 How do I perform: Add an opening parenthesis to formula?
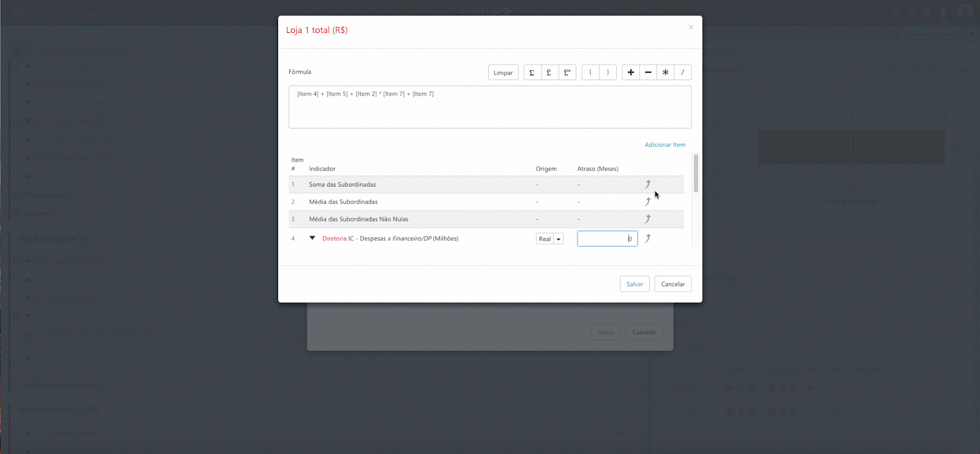(590, 73)
